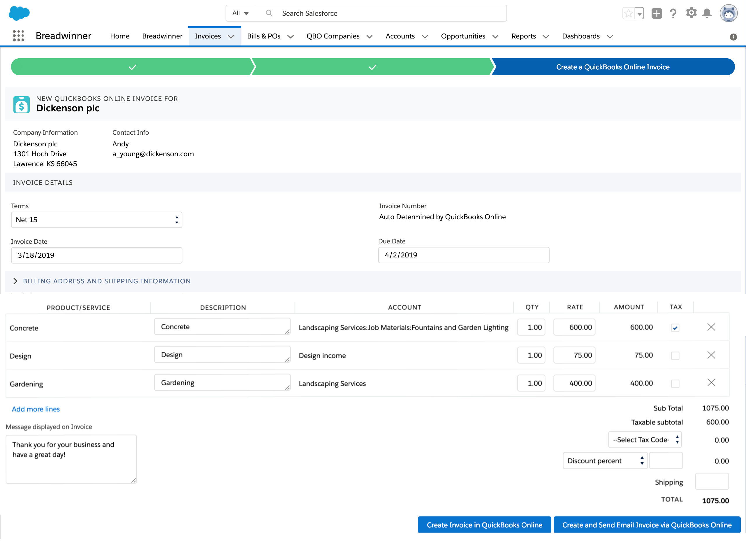The image size is (746, 560).
Task: Expand the Opportunities menu chevron
Action: tap(495, 36)
